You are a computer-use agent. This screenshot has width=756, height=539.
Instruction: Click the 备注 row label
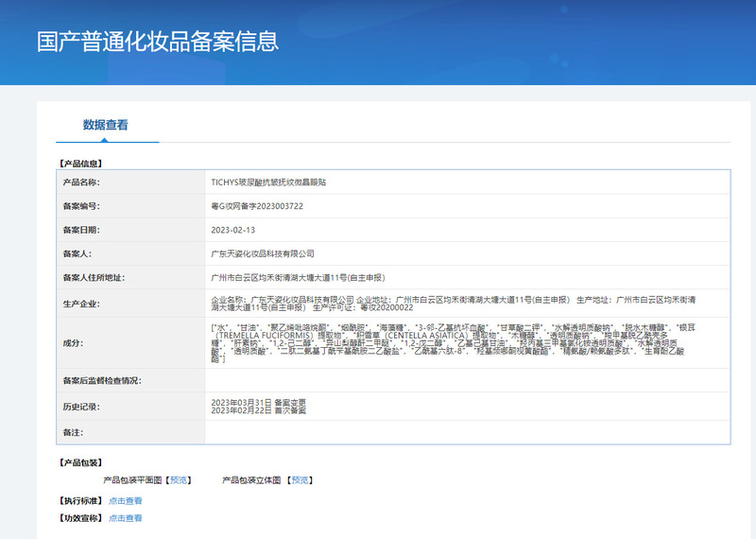(x=73, y=432)
